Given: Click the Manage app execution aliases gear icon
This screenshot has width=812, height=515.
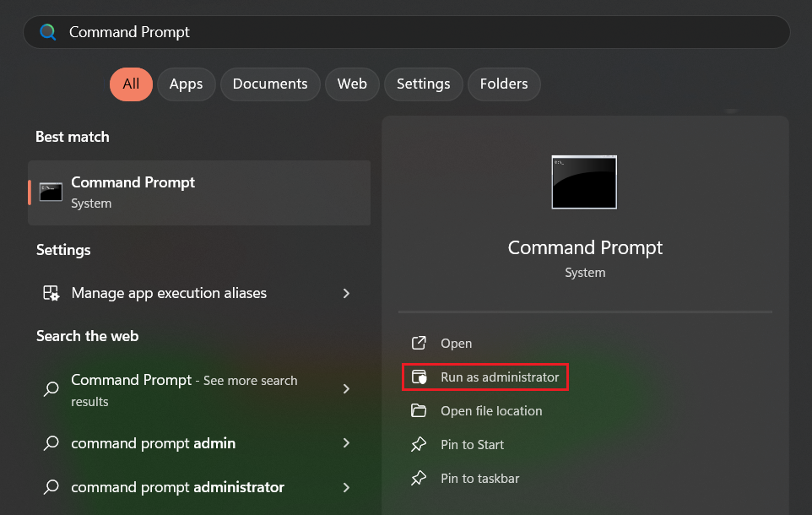Looking at the screenshot, I should click(x=50, y=293).
